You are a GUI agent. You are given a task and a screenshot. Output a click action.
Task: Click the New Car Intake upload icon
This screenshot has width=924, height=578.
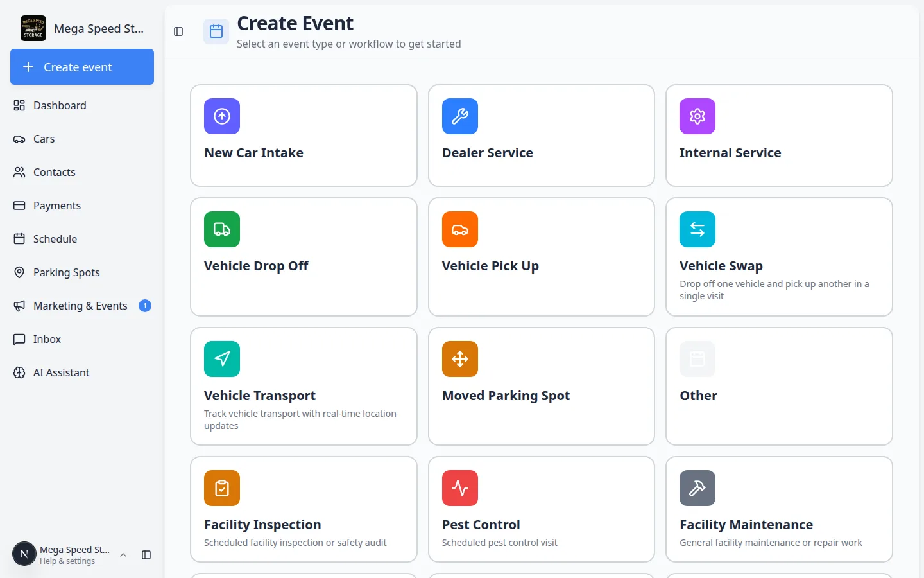click(x=222, y=116)
